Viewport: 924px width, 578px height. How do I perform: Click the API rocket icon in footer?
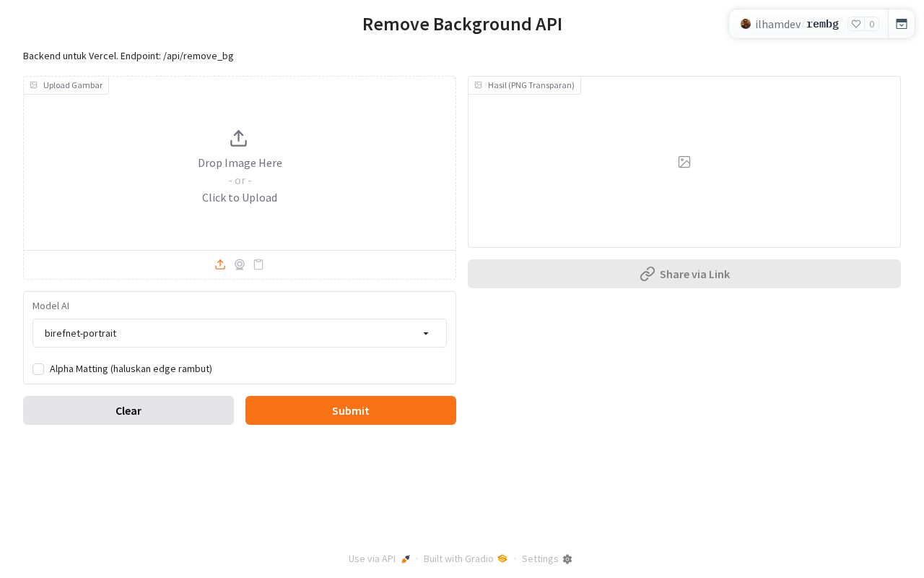pos(406,559)
